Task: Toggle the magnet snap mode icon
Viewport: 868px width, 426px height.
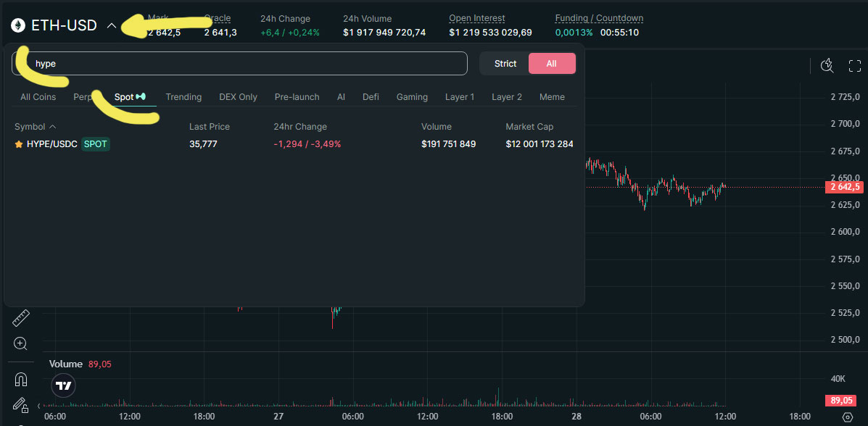Action: point(20,379)
